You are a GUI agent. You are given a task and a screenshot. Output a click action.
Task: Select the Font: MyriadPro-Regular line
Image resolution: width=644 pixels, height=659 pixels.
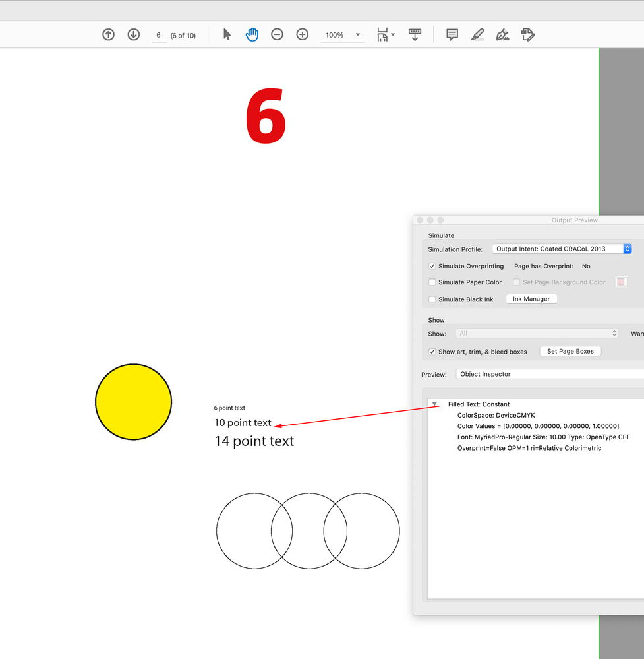[544, 437]
